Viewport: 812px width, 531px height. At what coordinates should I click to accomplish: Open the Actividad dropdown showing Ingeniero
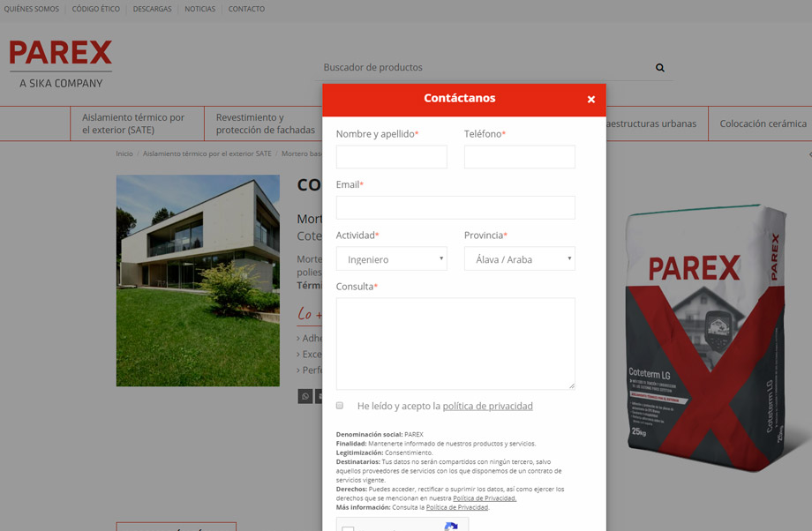(392, 258)
